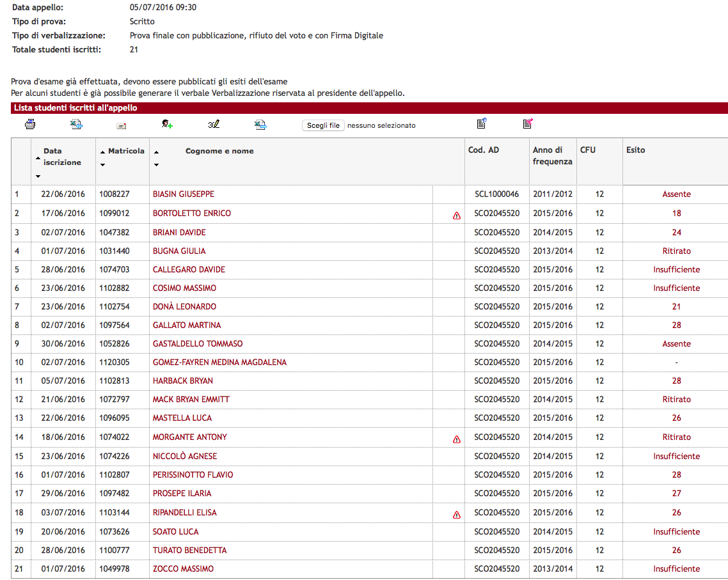Click enrollment date 05/07/2016 for HARBACK
The image size is (728, 580).
(x=63, y=381)
